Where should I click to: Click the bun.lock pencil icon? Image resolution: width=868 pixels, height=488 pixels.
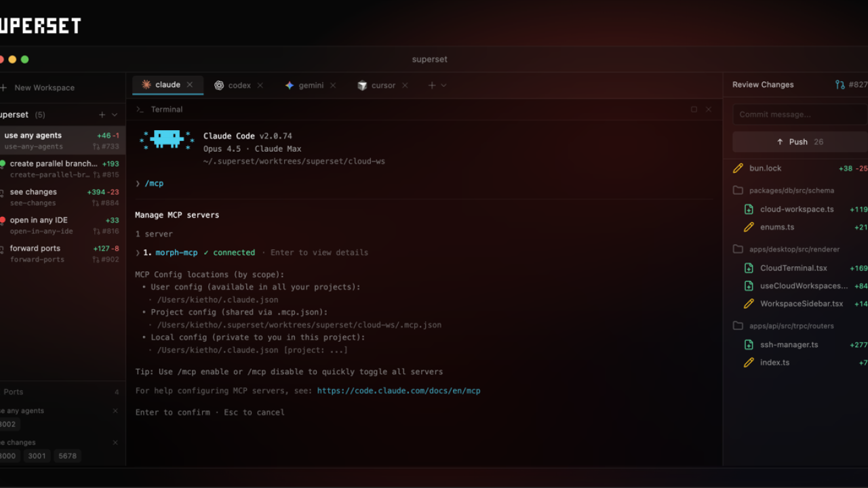coord(738,168)
